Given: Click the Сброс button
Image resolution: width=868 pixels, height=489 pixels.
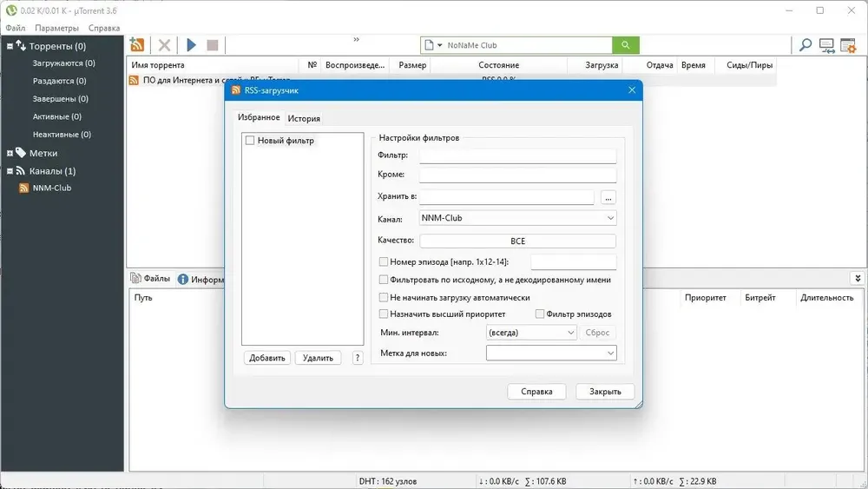Looking at the screenshot, I should 597,333.
